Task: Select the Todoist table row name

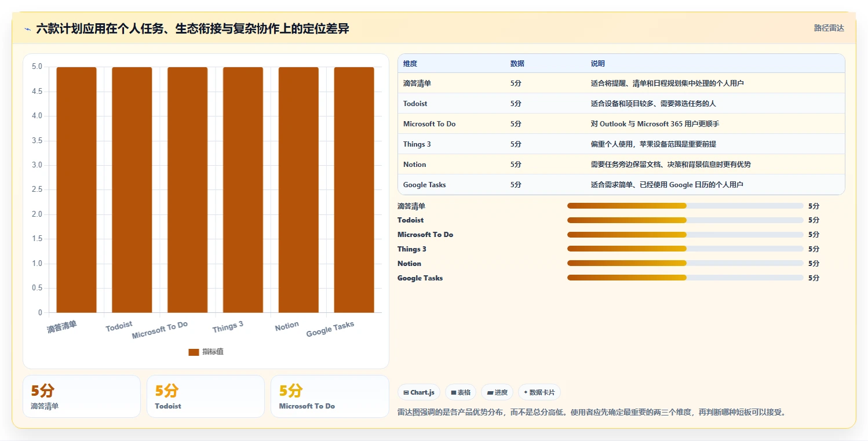Action: 415,104
